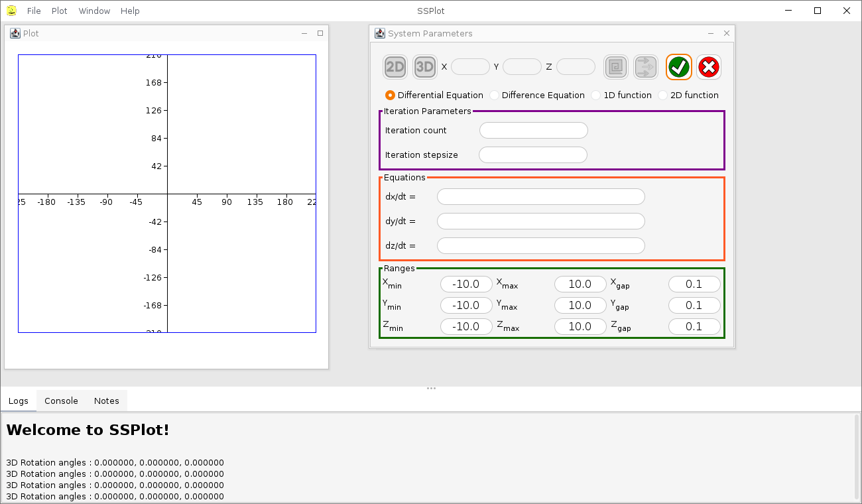Image resolution: width=862 pixels, height=504 pixels.
Task: Click the Xmax range field
Action: click(580, 284)
